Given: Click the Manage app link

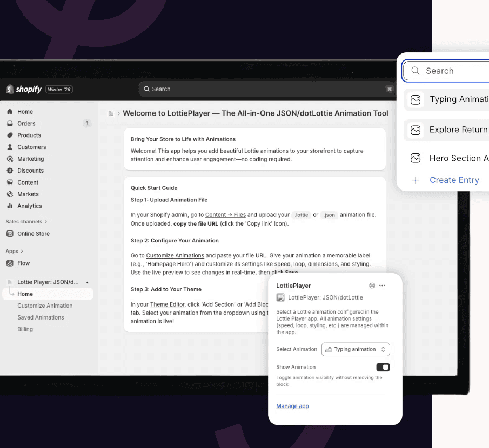Looking at the screenshot, I should [292, 406].
